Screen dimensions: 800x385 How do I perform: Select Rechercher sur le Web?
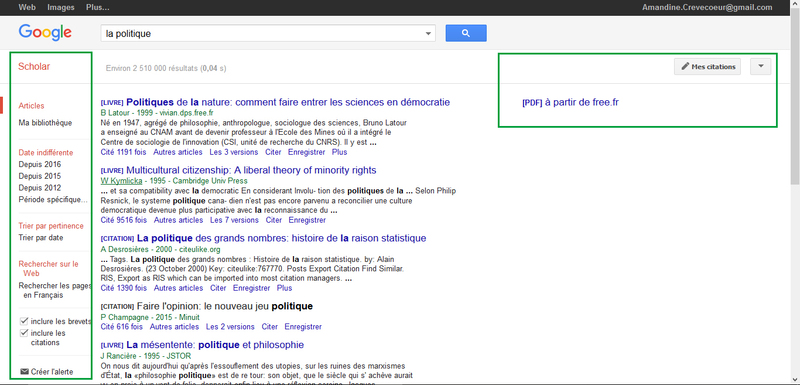(48, 269)
